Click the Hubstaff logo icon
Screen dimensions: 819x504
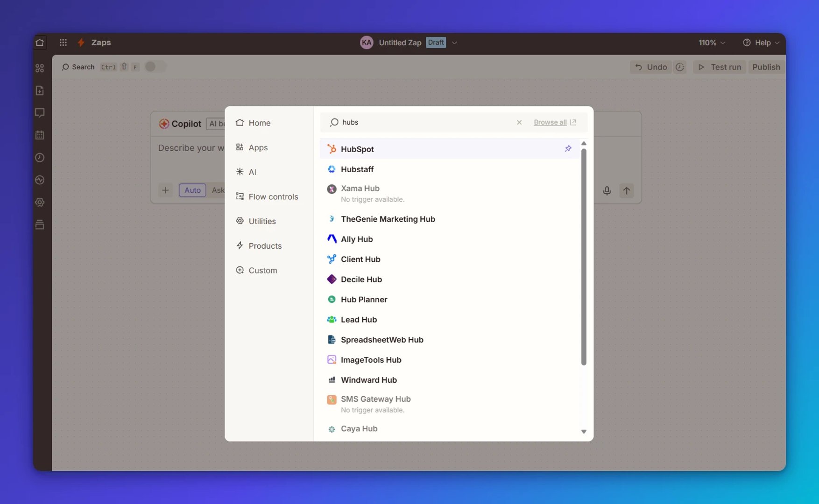[x=332, y=169]
